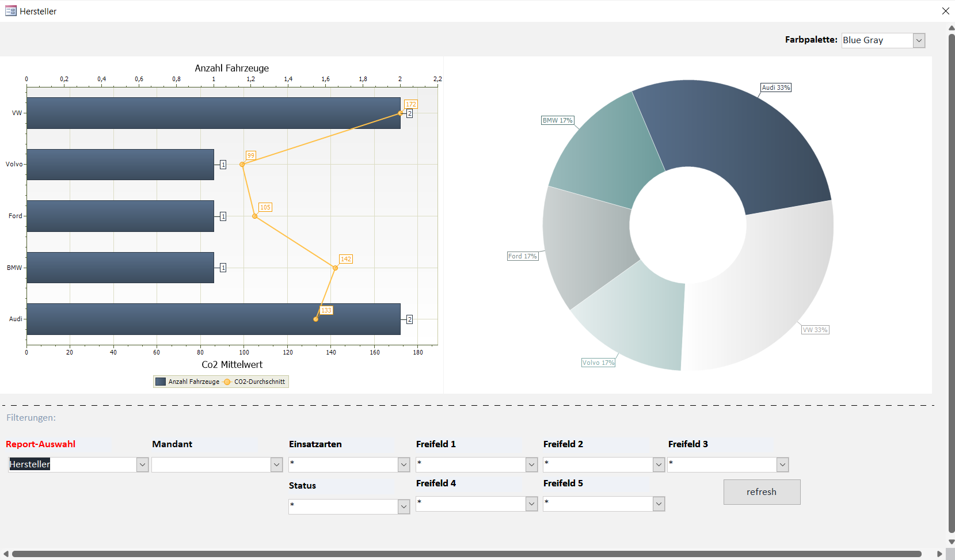Click the Ford bar in bar chart

(120, 216)
